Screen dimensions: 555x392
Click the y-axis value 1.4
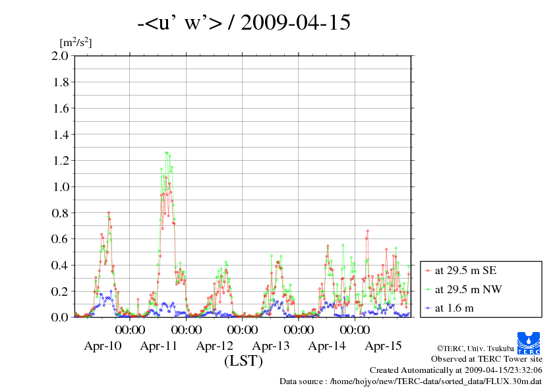click(x=61, y=134)
